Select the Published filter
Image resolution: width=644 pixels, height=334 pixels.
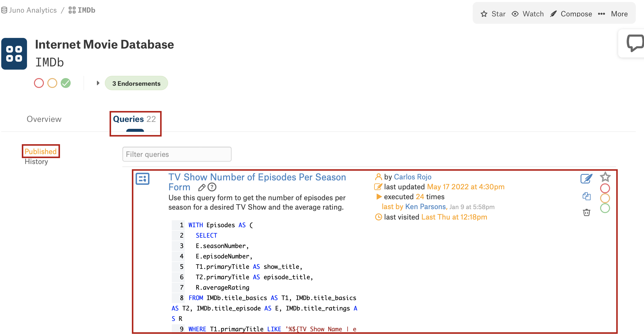pyautogui.click(x=40, y=151)
